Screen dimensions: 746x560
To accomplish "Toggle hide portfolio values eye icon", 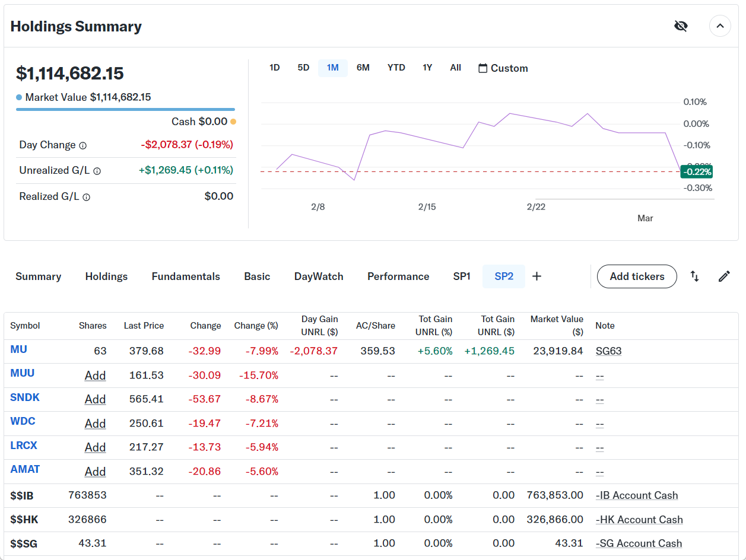I will coord(681,26).
